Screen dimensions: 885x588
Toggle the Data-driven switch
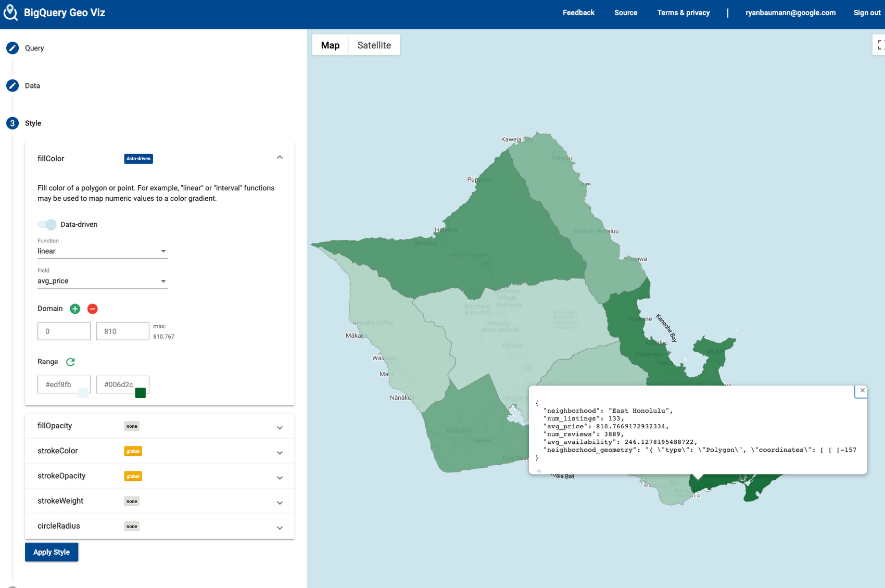(x=47, y=224)
